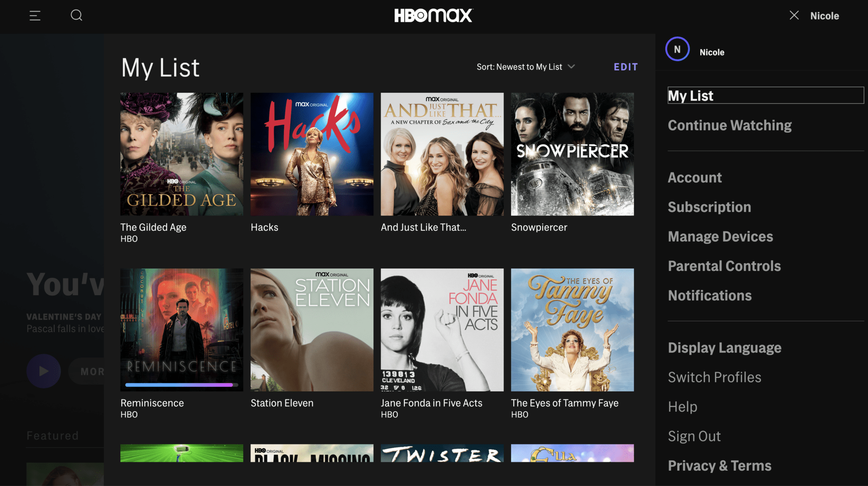Click Switch Profiles

click(715, 377)
